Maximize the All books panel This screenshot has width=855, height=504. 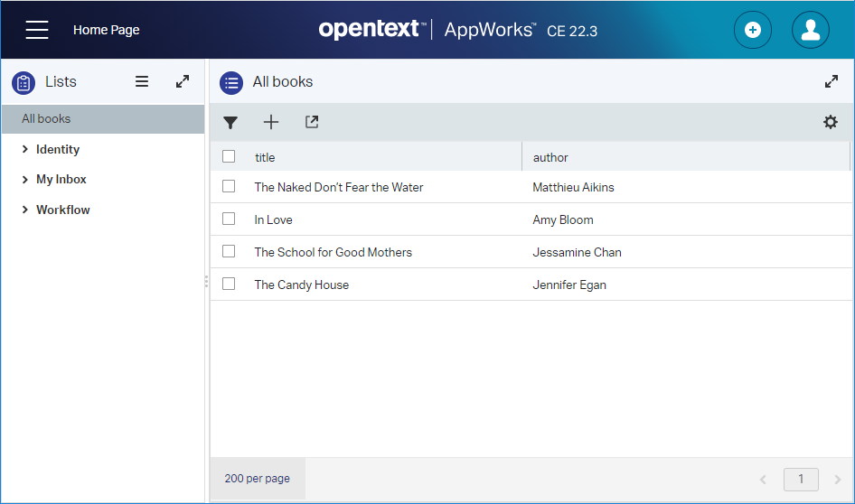[x=832, y=81]
